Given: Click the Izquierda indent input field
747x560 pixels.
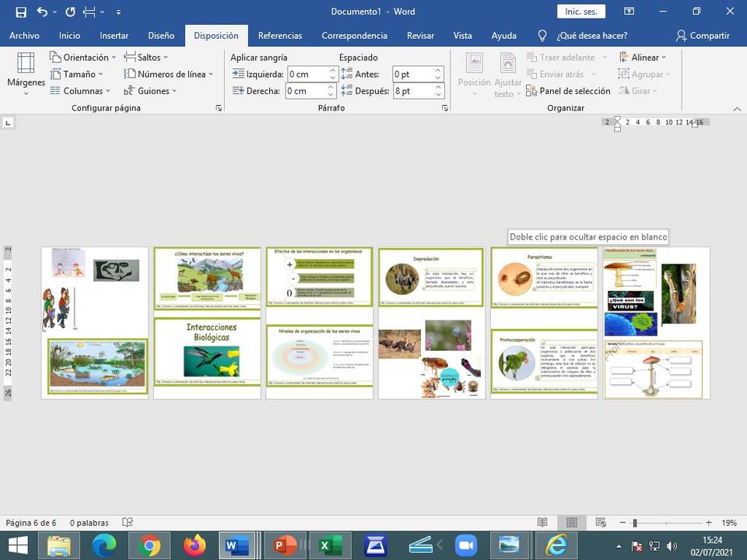Looking at the screenshot, I should (307, 74).
